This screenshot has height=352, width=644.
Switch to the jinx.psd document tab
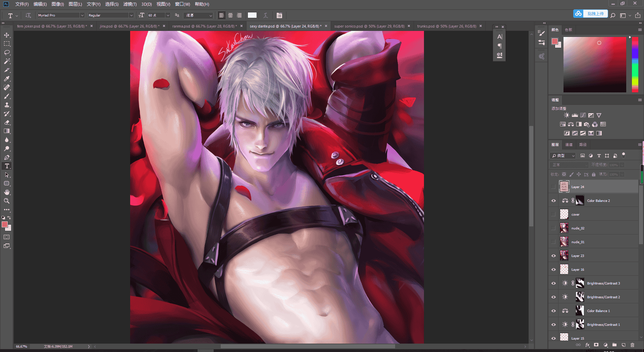coord(129,26)
